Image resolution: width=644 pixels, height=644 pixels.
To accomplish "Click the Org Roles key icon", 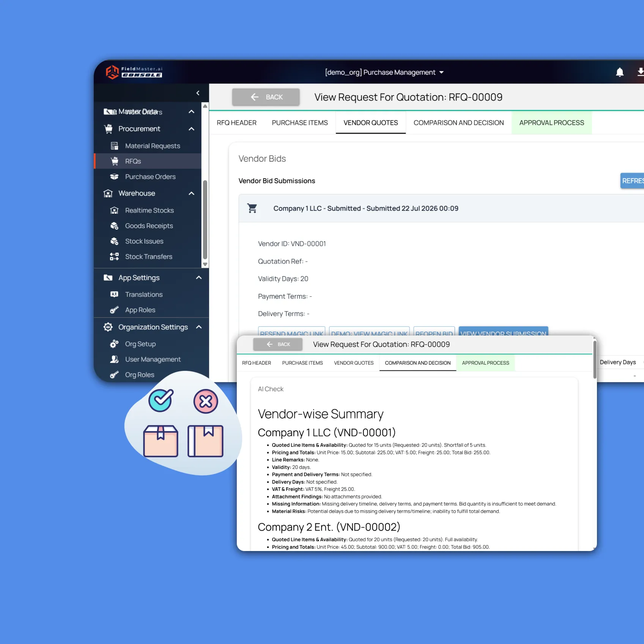I will pyautogui.click(x=114, y=375).
